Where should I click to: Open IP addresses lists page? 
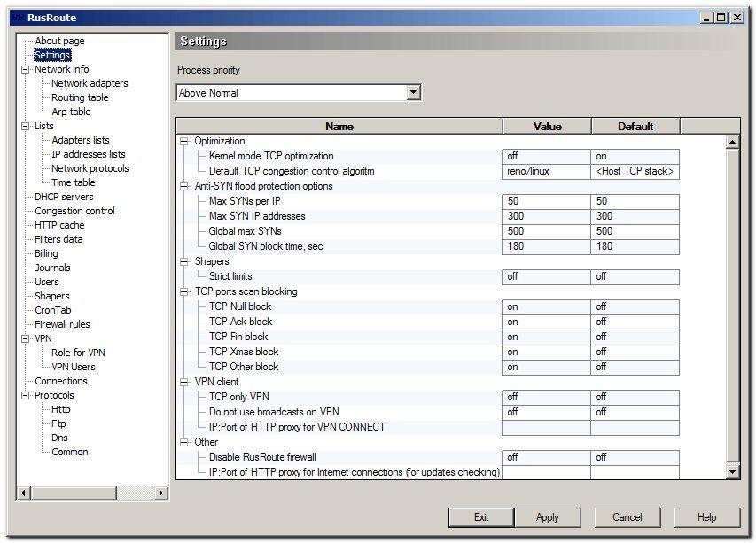point(89,154)
